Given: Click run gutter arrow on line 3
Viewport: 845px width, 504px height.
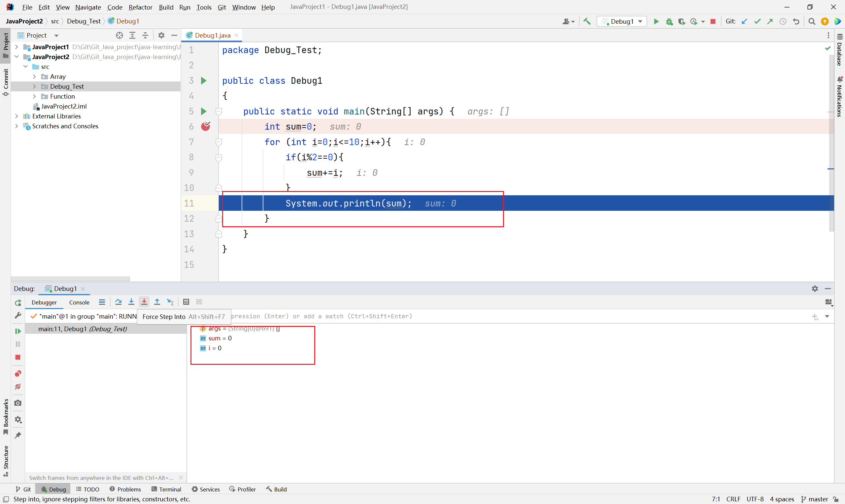Looking at the screenshot, I should tap(204, 80).
